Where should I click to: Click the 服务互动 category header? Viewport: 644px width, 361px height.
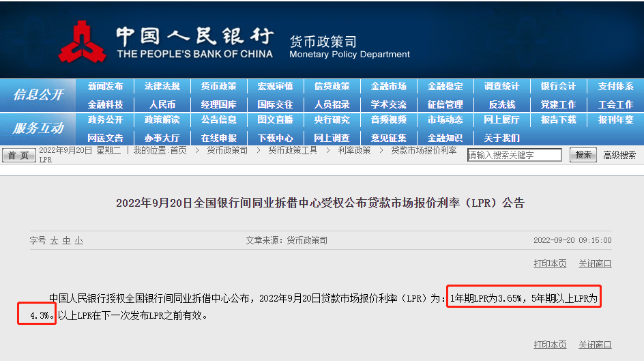(x=38, y=128)
